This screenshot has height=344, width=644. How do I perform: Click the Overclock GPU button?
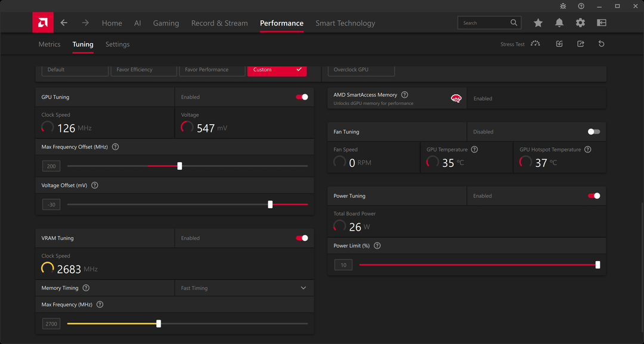(361, 70)
